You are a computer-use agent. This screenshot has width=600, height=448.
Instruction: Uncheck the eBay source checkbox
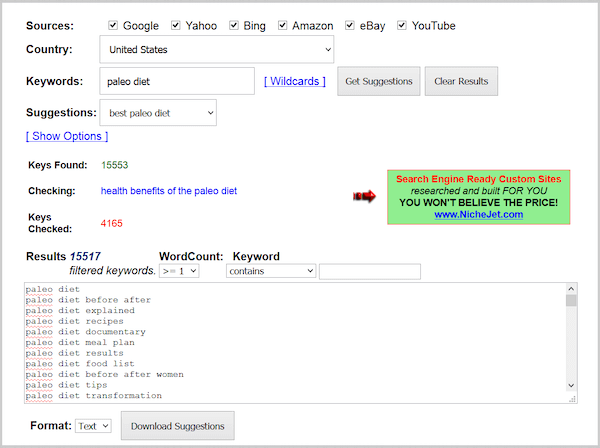[351, 25]
